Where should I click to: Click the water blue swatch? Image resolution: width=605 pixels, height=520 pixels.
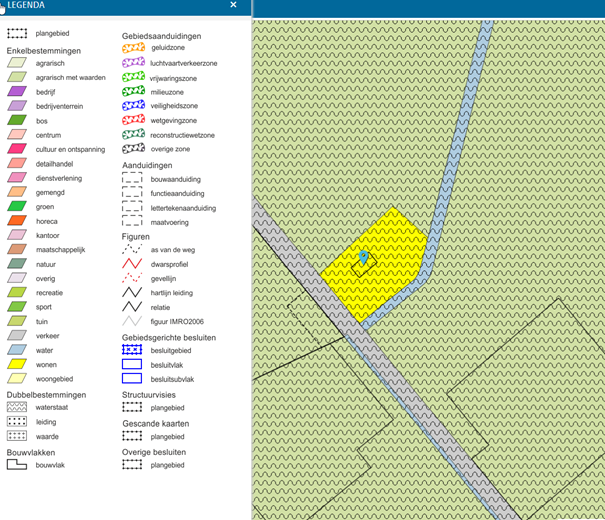17,350
